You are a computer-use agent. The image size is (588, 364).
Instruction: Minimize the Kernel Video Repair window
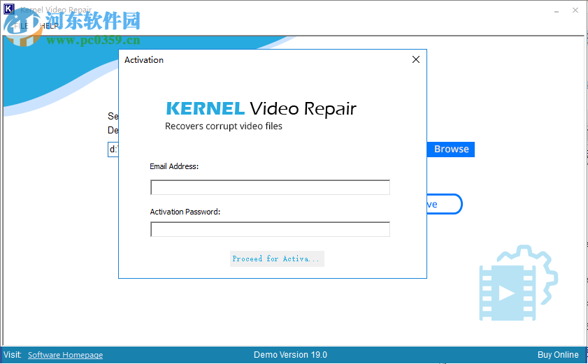(x=557, y=10)
